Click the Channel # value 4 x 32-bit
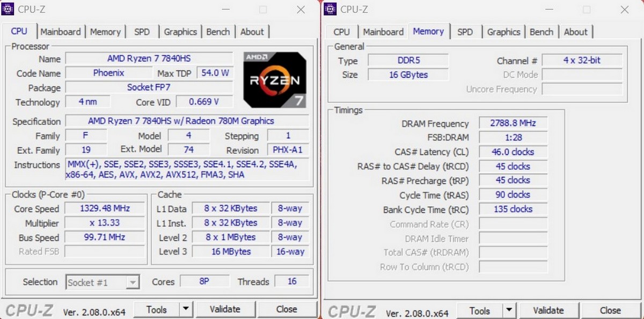Viewport: 644px width, 319px height. point(582,60)
